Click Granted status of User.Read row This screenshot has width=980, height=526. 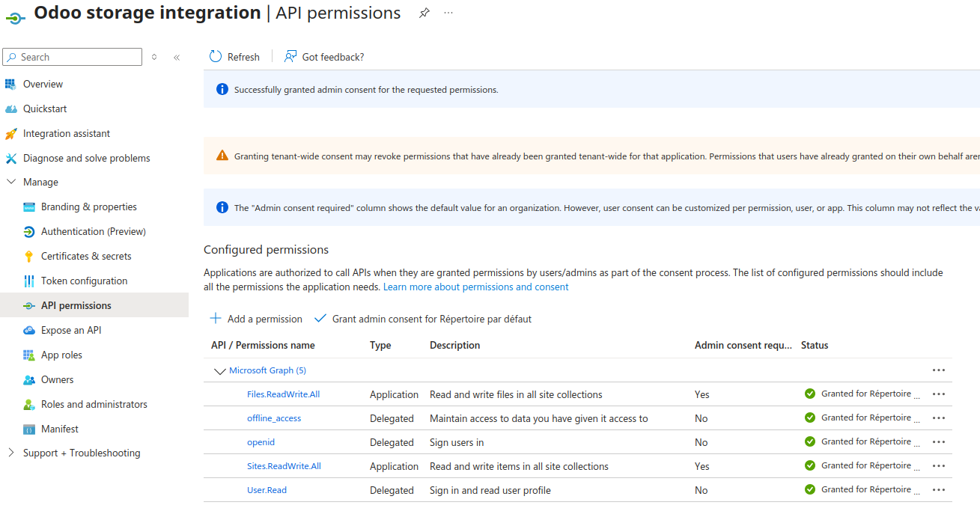(862, 489)
